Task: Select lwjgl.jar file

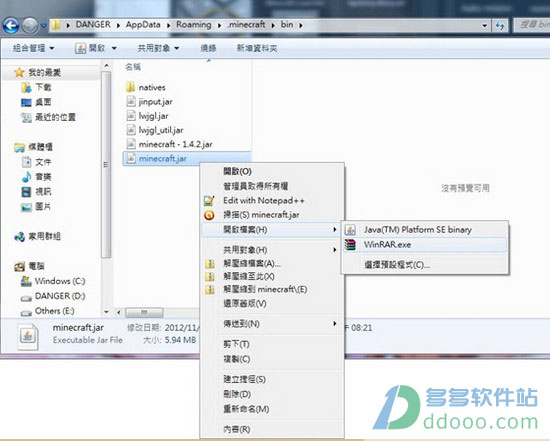Action: [148, 116]
